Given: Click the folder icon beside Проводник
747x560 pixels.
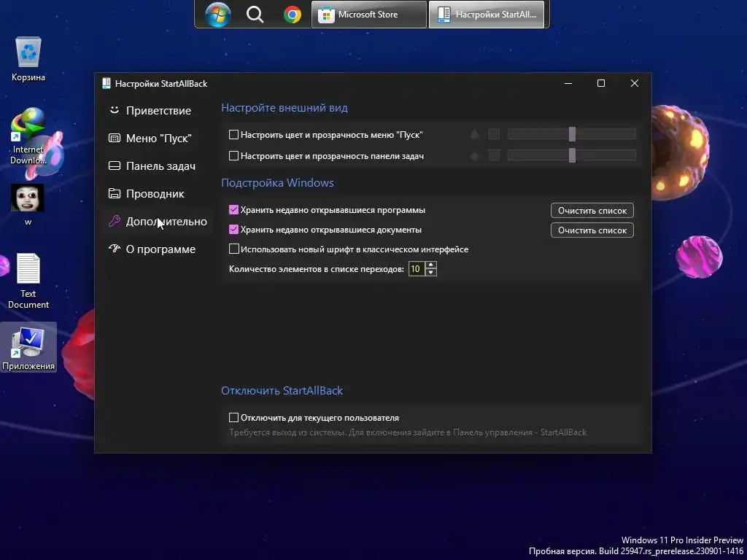Looking at the screenshot, I should [x=115, y=193].
